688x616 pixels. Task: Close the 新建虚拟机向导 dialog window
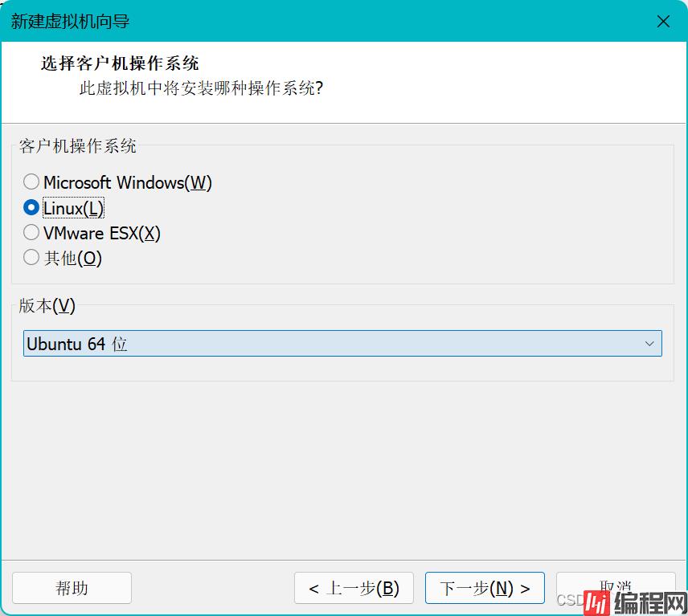pos(663,22)
